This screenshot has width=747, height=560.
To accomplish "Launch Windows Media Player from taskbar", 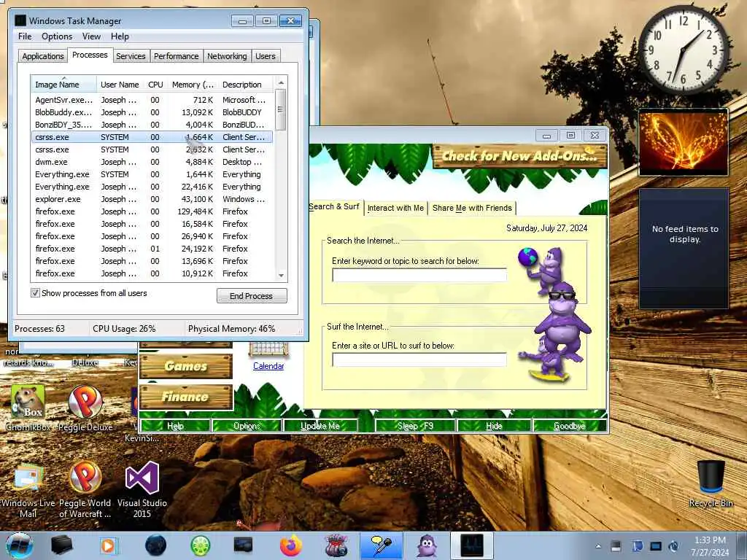I will [x=108, y=545].
